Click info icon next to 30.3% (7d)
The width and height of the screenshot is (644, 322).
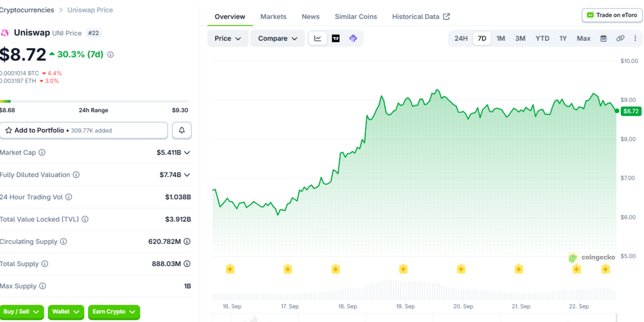(111, 54)
